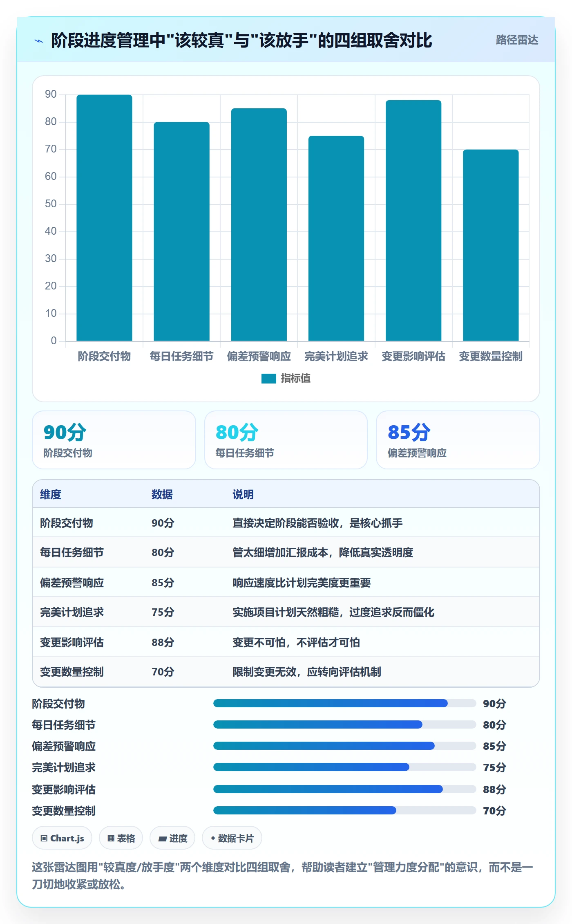Click the chart title heading text
The image size is (572, 924).
coord(241,40)
